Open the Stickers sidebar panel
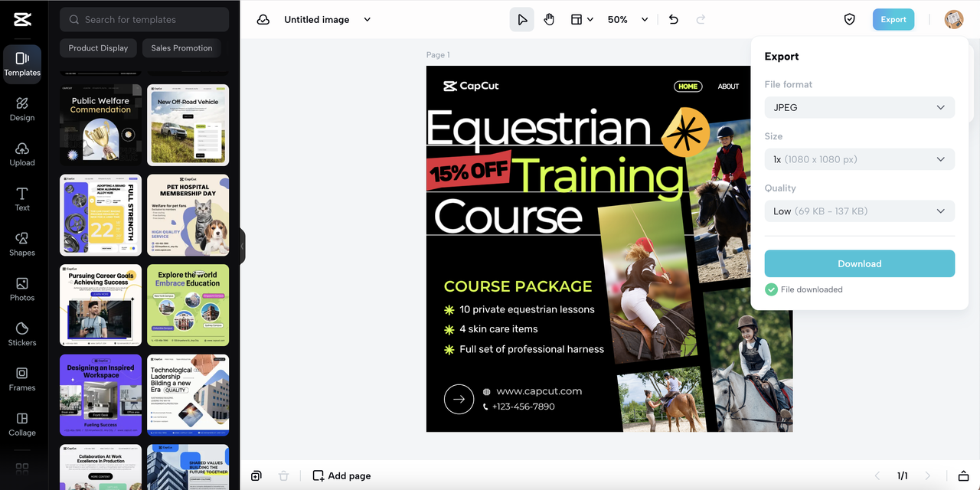The width and height of the screenshot is (980, 490). pyautogui.click(x=22, y=334)
